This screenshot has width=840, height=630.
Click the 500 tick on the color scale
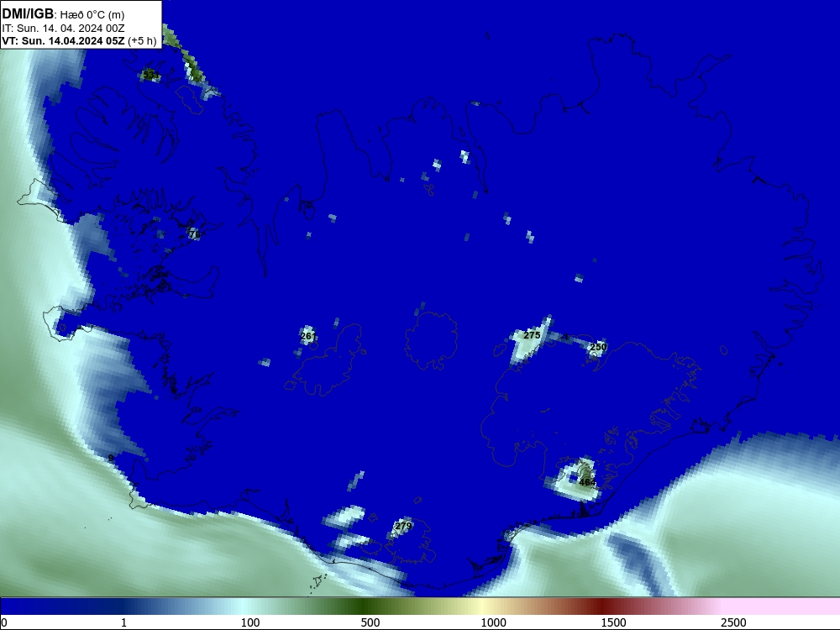click(370, 622)
